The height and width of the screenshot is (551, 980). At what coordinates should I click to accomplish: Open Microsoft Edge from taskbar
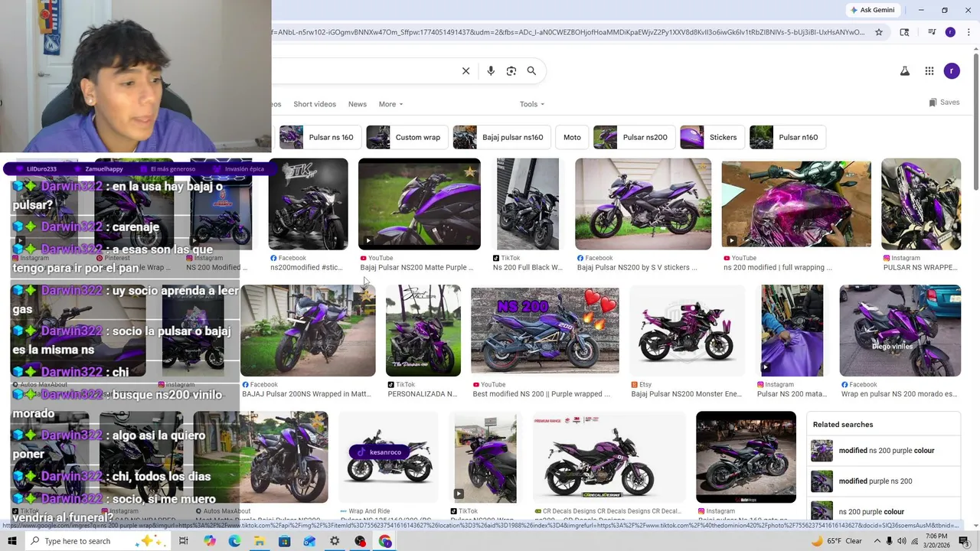(234, 541)
